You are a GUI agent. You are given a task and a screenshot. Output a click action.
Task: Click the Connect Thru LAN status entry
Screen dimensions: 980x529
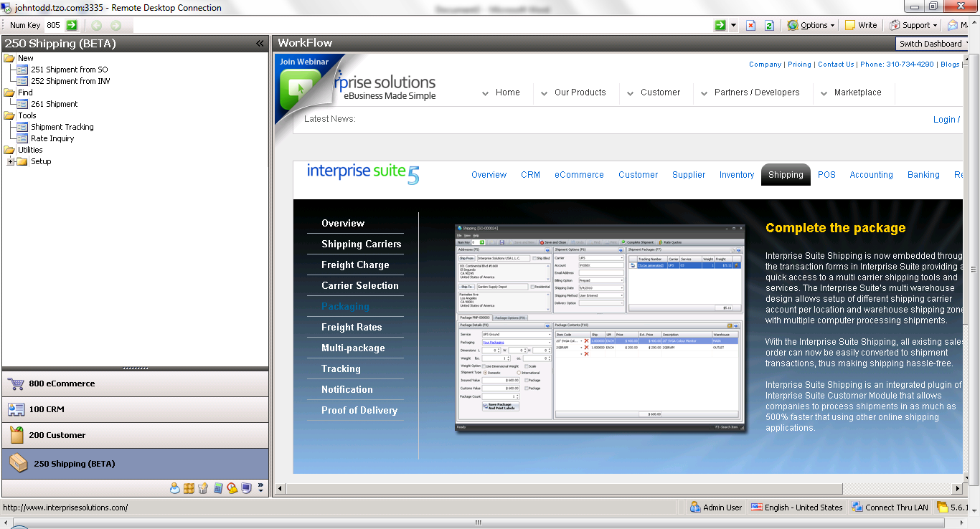click(x=890, y=507)
